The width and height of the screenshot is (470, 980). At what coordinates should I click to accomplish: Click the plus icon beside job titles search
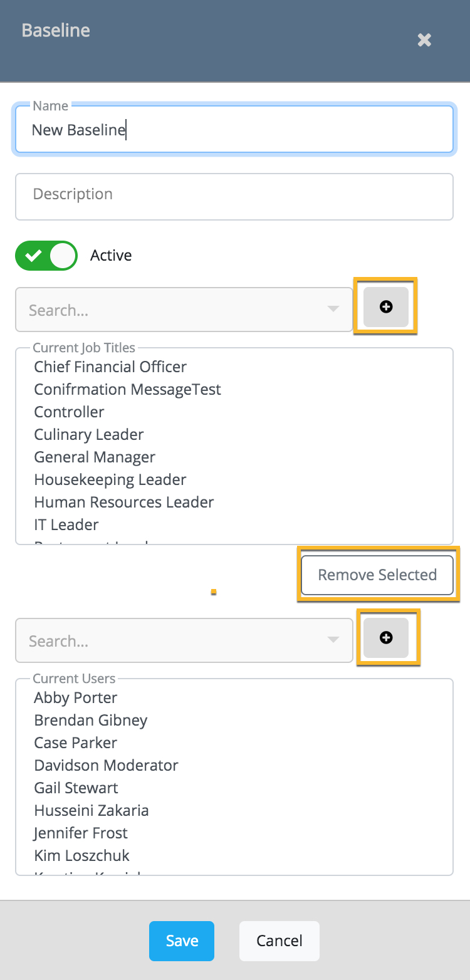click(385, 307)
